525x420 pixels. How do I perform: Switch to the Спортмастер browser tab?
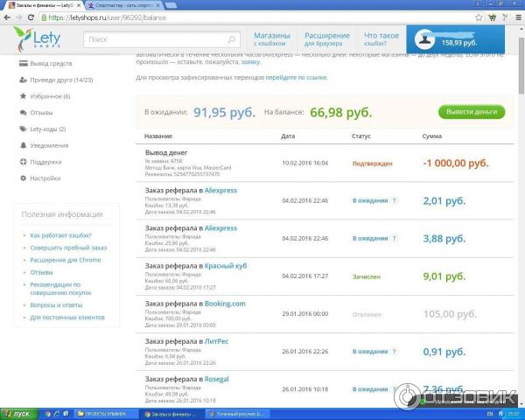pyautogui.click(x=122, y=5)
